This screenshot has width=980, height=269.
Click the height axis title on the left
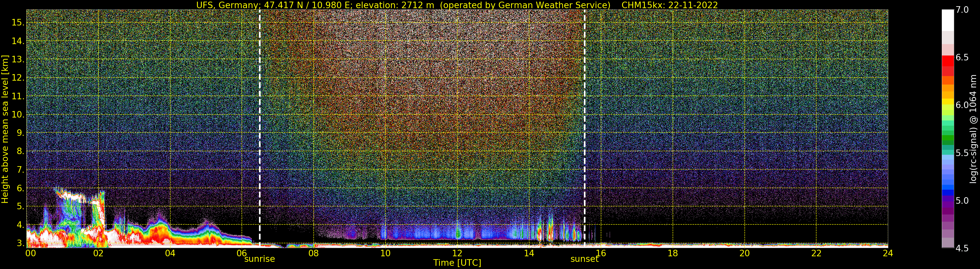(5, 129)
